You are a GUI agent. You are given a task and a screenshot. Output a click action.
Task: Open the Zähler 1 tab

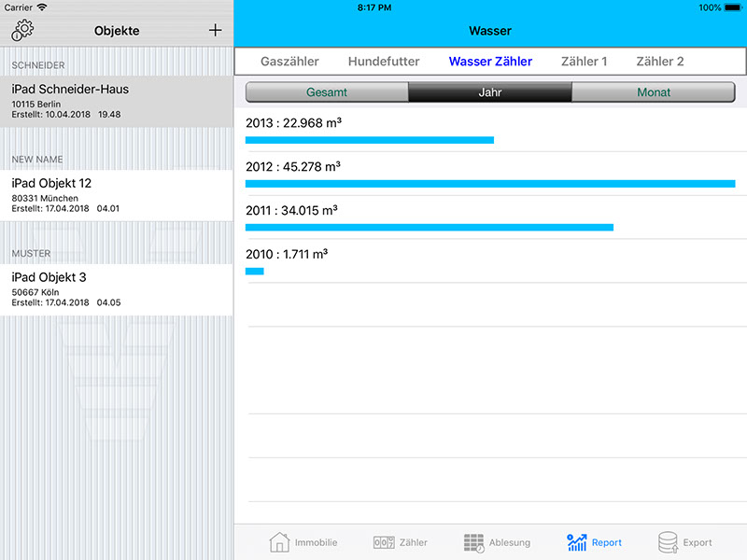(585, 62)
